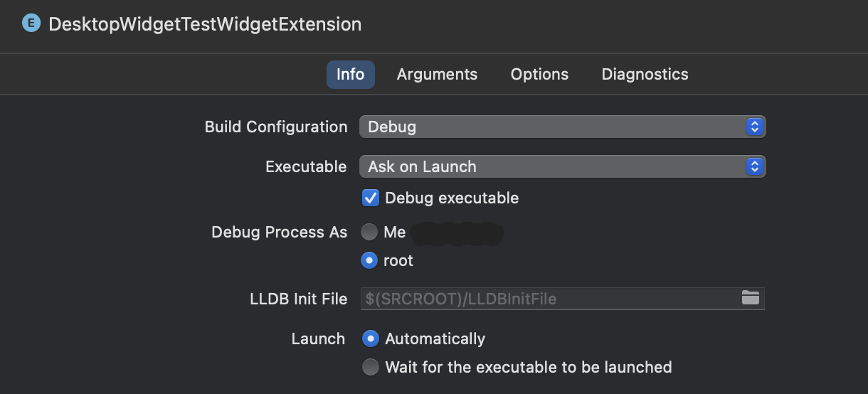Switch to the Info tab

(x=351, y=74)
